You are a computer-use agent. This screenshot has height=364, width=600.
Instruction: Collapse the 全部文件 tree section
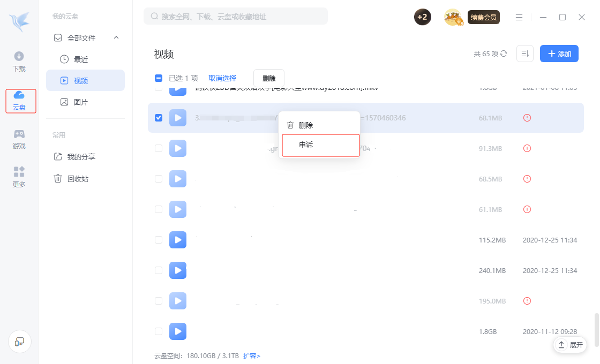[116, 37]
